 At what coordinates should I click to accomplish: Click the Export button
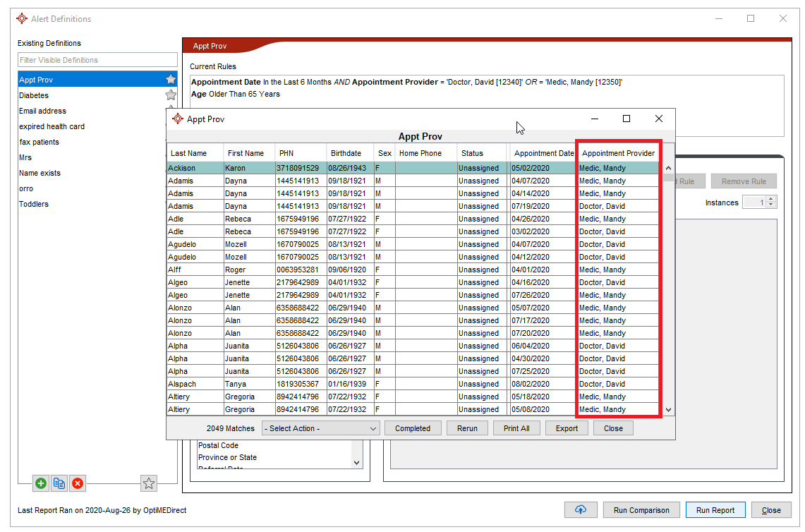coord(567,428)
